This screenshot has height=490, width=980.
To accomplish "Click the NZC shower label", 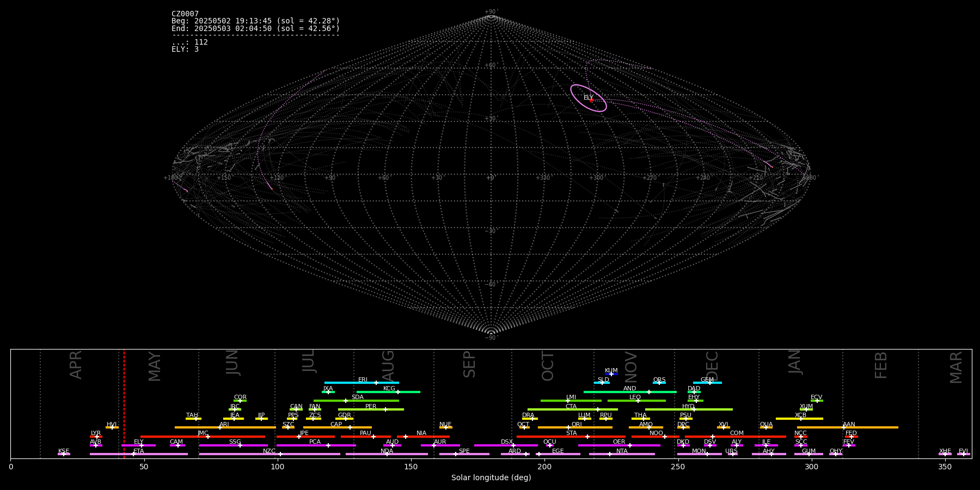I will tap(269, 451).
